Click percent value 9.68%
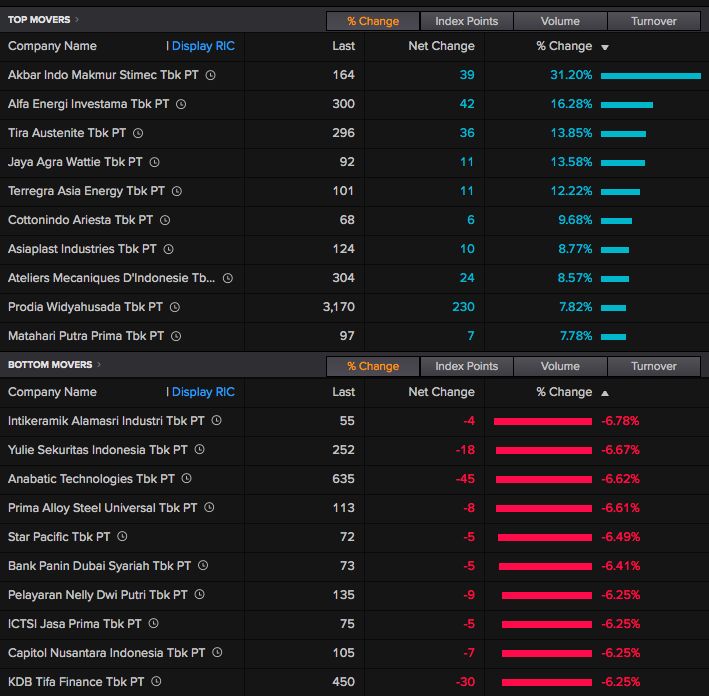Screen dimensions: 709x696 click(575, 220)
